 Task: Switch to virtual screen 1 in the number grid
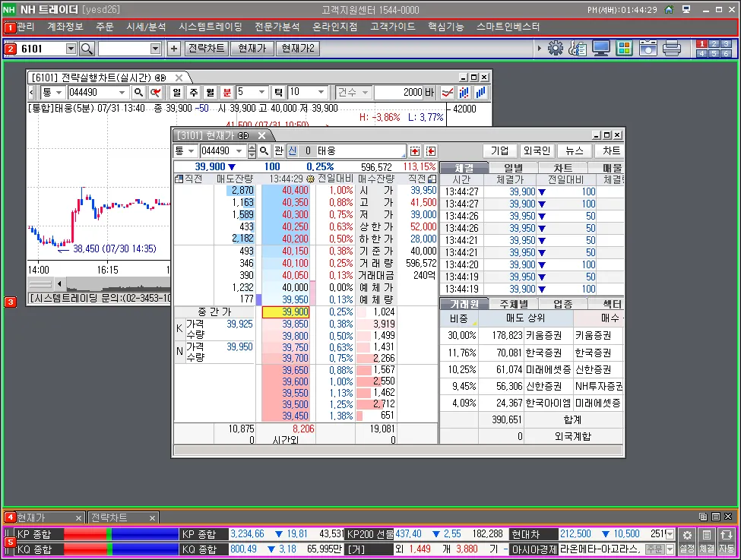click(701, 44)
